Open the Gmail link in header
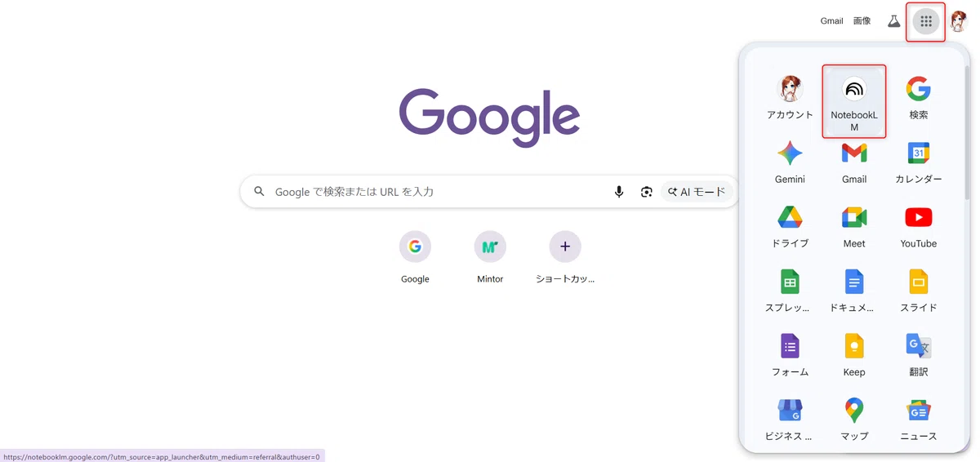The image size is (980, 462). tap(831, 21)
